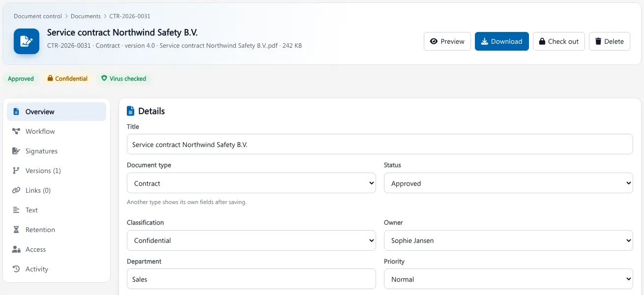Open the Access section

[57, 249]
